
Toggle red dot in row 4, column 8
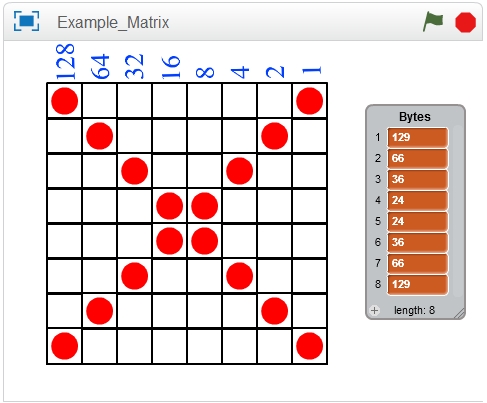click(x=205, y=206)
